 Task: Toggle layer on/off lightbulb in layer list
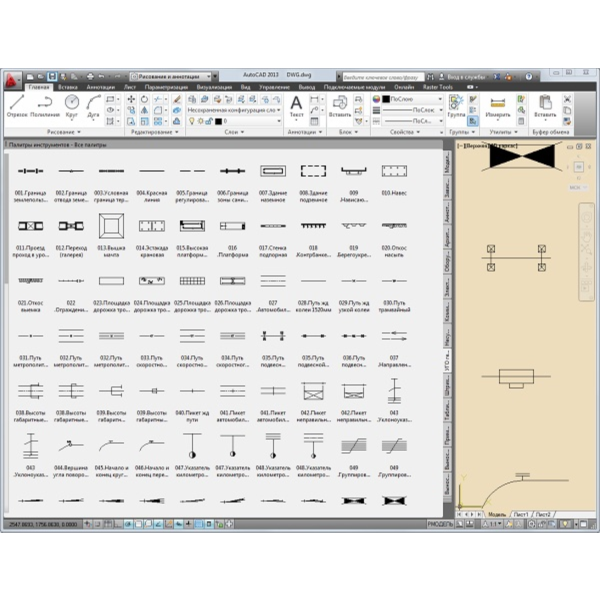pos(192,121)
